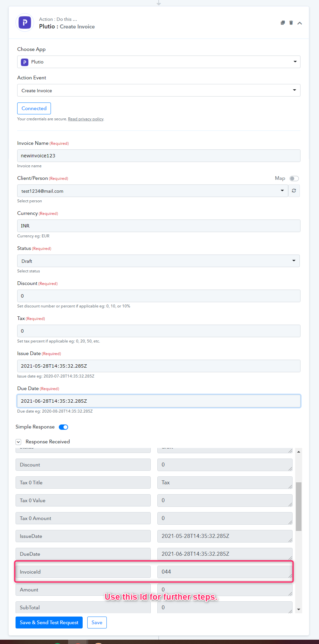
Task: Expand the Client/Person email dropdown
Action: point(152,191)
